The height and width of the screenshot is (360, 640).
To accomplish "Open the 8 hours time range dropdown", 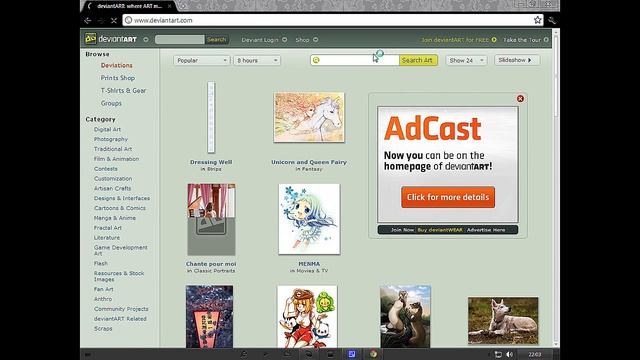I will [257, 60].
